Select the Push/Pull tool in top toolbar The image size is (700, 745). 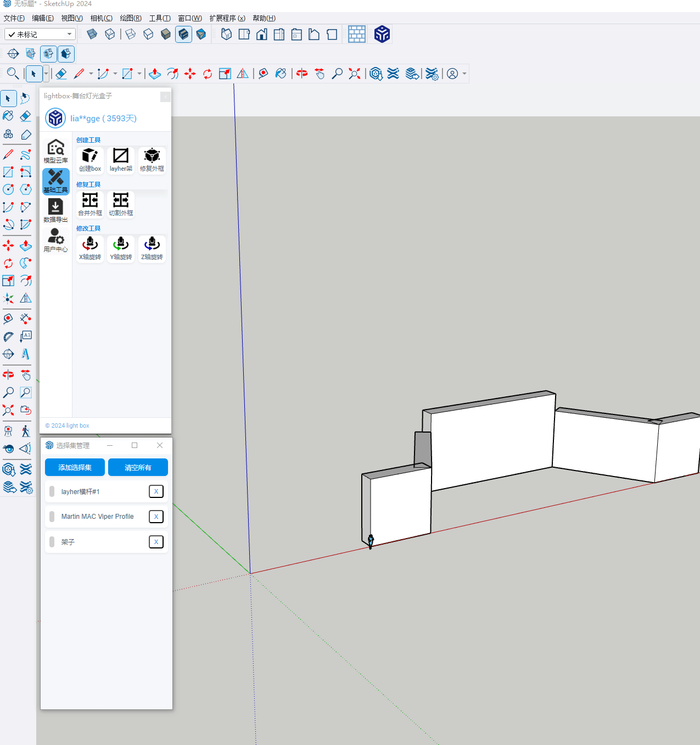(x=155, y=74)
